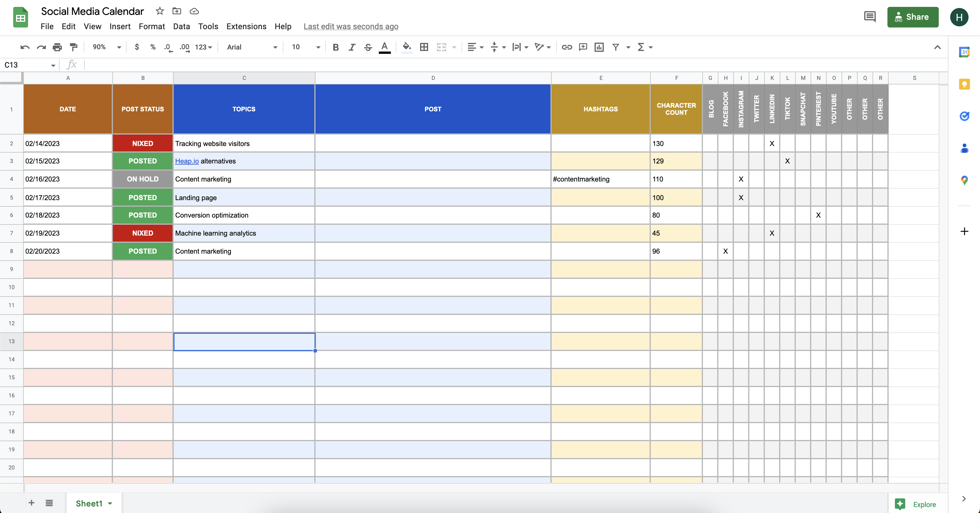Open Google Keep in side panel

964,84
